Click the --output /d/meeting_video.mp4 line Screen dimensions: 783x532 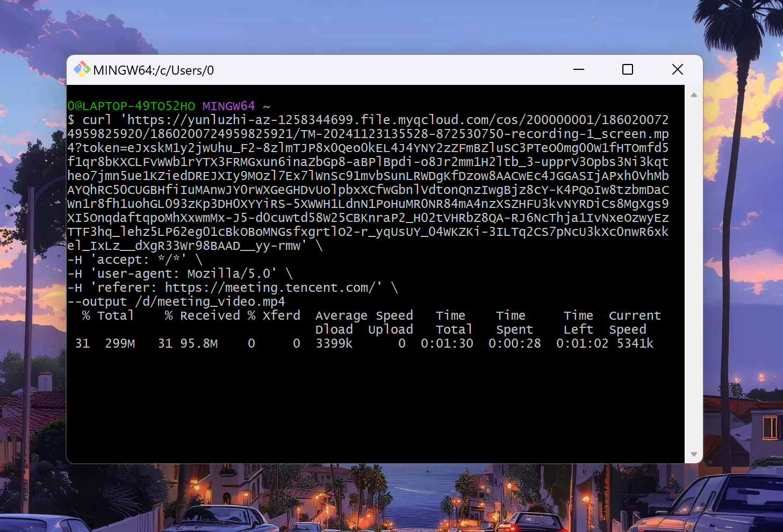(176, 301)
